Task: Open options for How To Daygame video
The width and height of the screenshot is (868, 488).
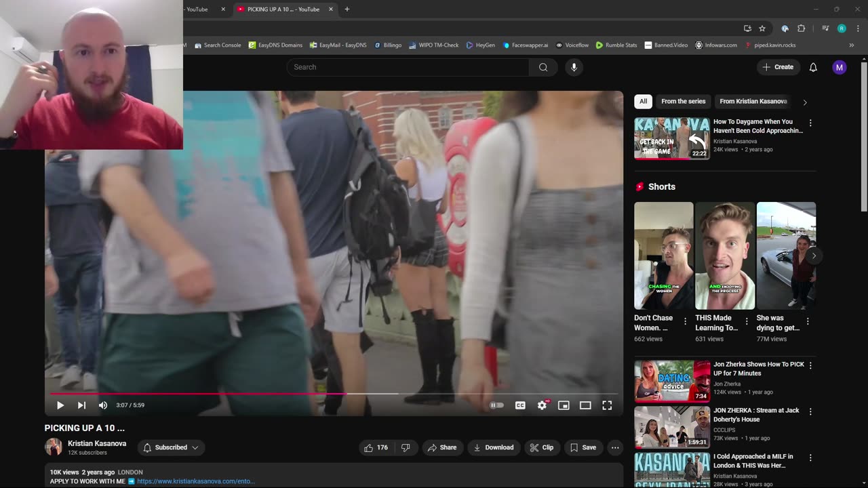Action: [810, 123]
